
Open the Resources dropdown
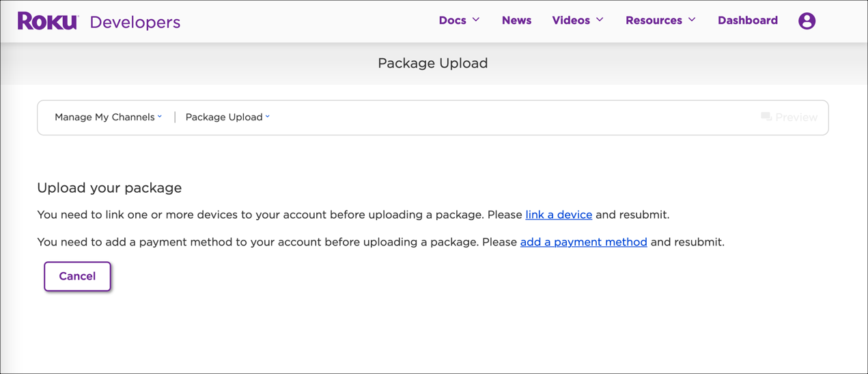660,21
